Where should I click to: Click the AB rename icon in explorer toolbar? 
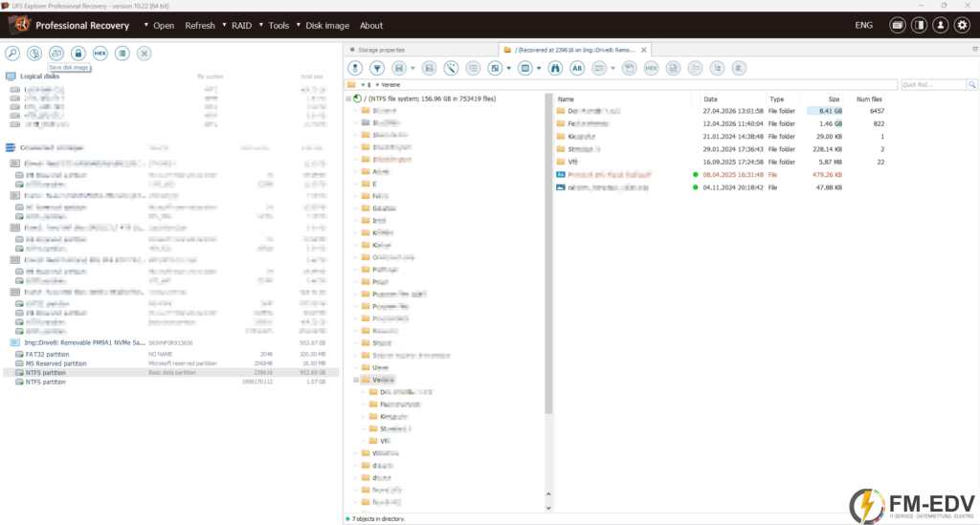point(577,68)
